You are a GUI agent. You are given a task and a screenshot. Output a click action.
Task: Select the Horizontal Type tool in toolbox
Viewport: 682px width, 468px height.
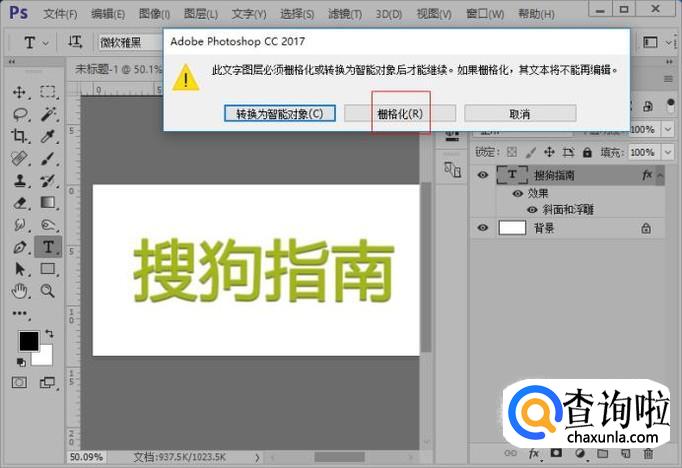click(x=48, y=247)
